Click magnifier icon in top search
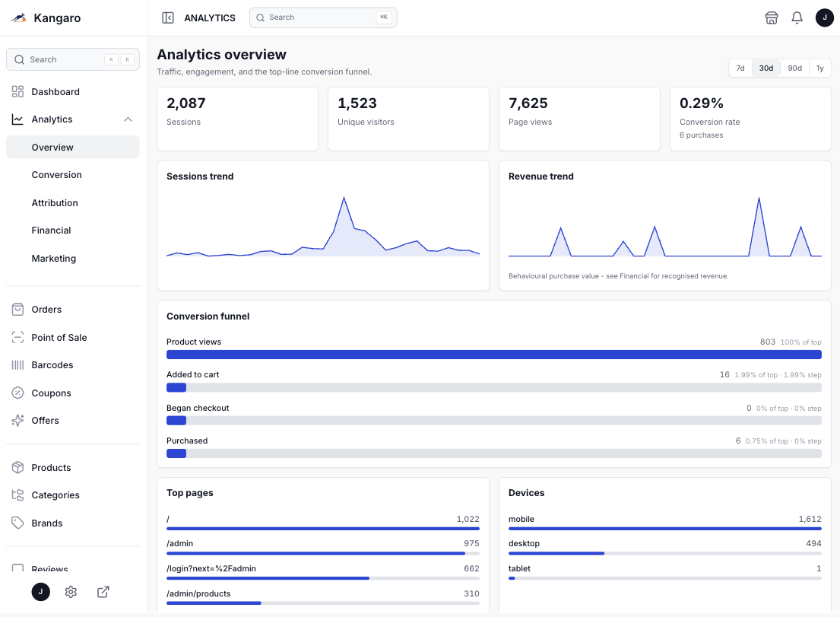The width and height of the screenshot is (840, 617). coord(260,17)
